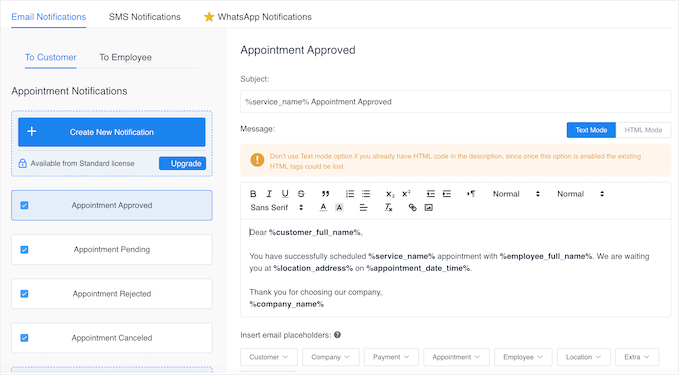The image size is (680, 375).
Task: Select the To Employee tab
Action: tap(125, 57)
